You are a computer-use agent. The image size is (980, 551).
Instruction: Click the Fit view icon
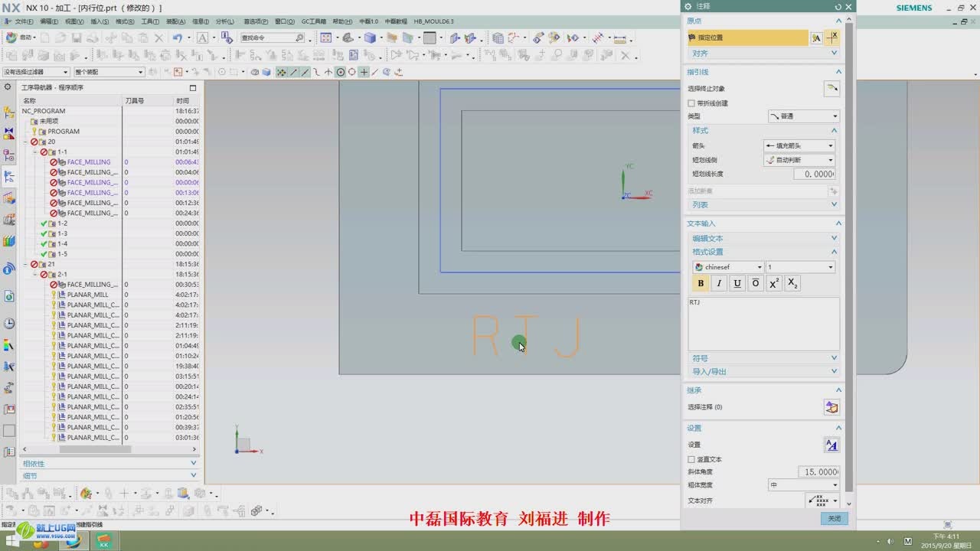tap(325, 37)
